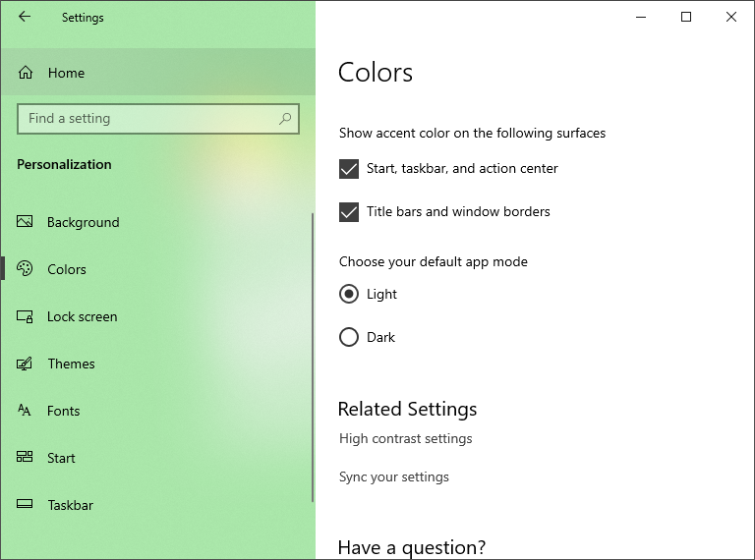Open High contrast settings link
This screenshot has height=560, width=755.
(406, 438)
